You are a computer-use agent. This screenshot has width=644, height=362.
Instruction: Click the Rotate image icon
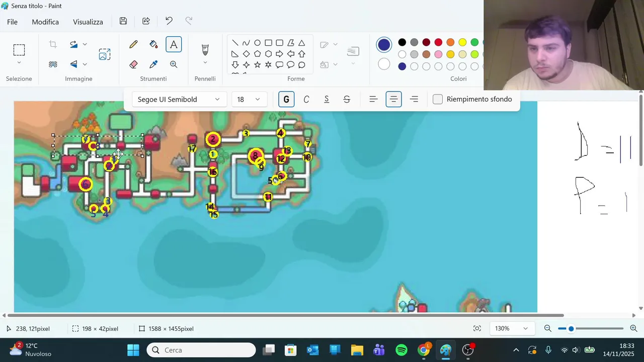click(74, 44)
